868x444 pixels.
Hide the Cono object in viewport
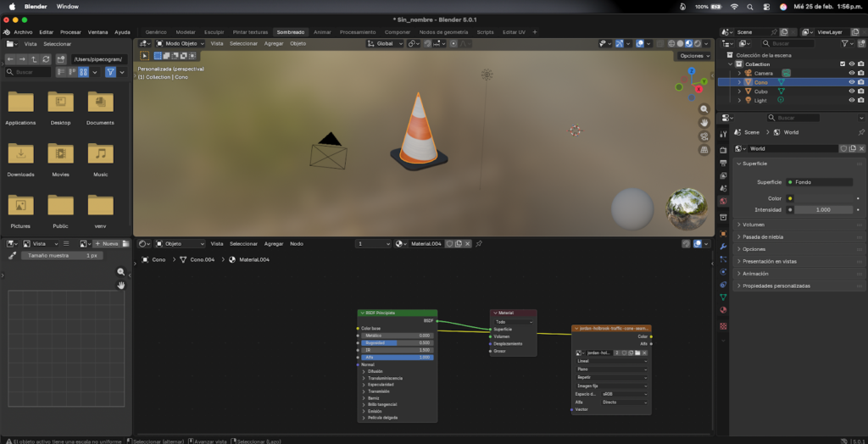[x=852, y=82]
